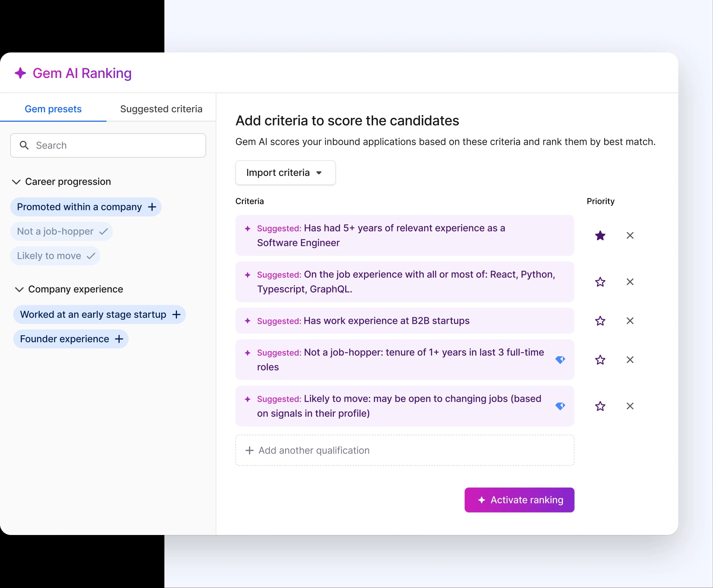Click the gem icon on the job-hopper criterion
Screen dimensions: 713x588
[x=561, y=360]
